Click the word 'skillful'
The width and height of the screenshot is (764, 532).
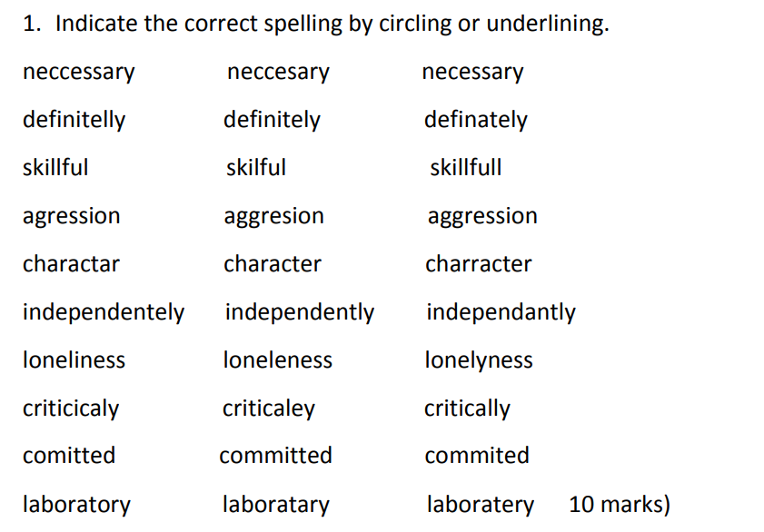pos(55,167)
